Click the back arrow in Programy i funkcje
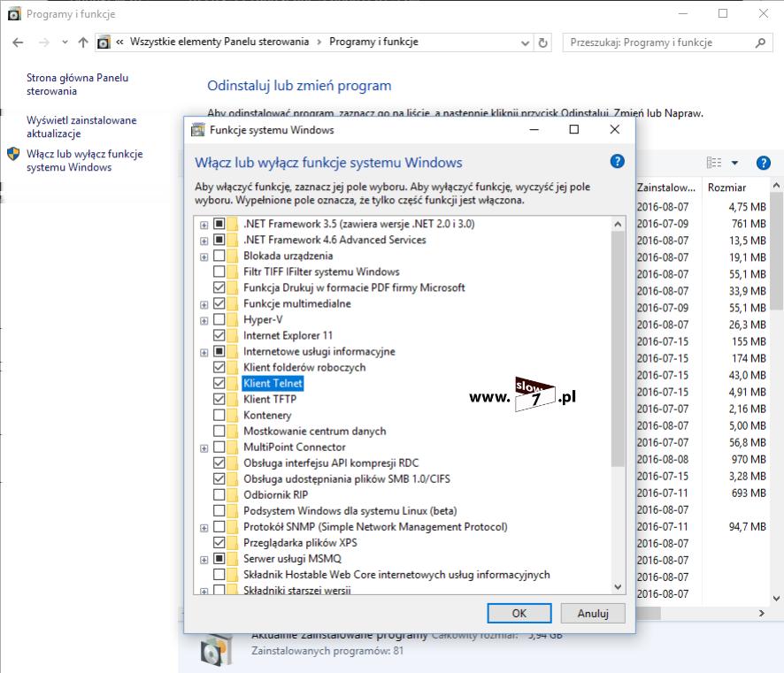The width and height of the screenshot is (784, 673). tap(18, 42)
